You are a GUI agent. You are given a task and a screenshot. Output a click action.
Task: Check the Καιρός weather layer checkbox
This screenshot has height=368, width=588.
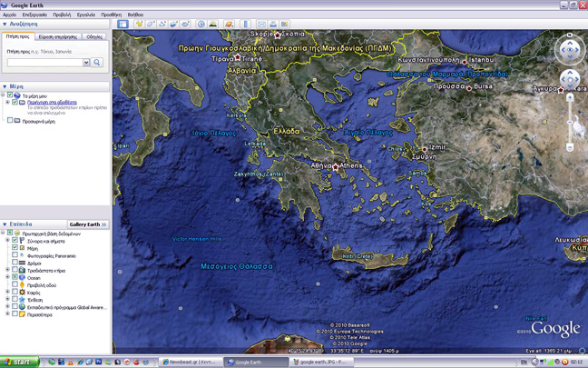point(16,293)
